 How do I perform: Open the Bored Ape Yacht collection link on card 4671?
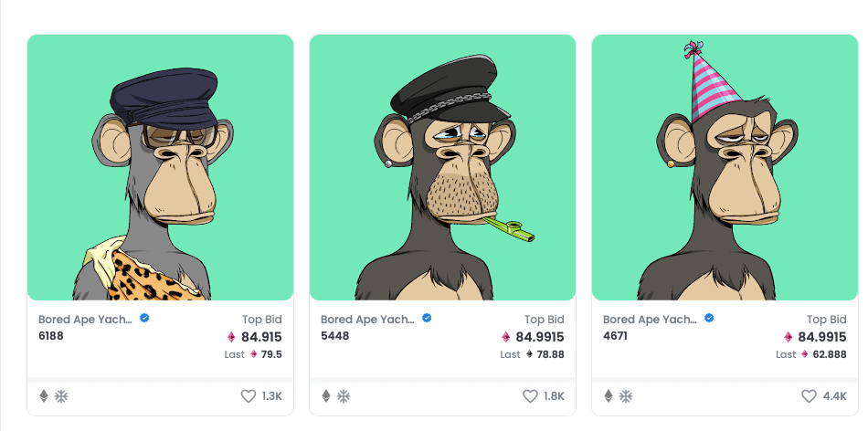[650, 320]
